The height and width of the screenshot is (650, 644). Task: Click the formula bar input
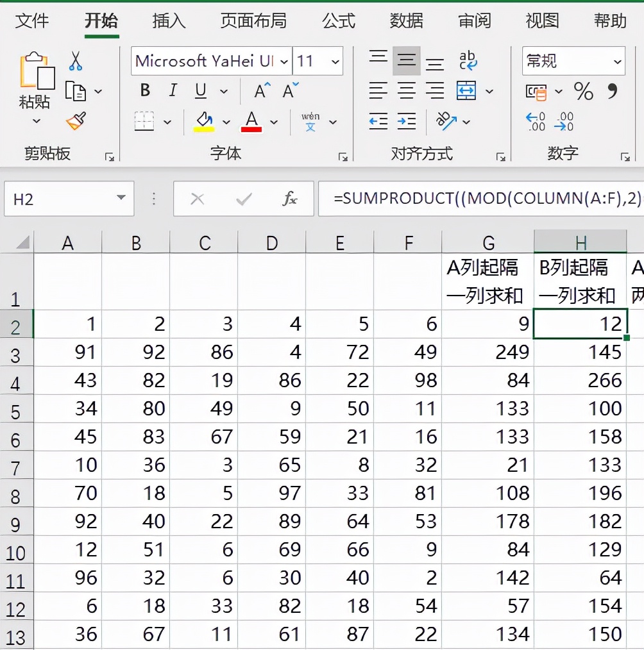tap(481, 198)
